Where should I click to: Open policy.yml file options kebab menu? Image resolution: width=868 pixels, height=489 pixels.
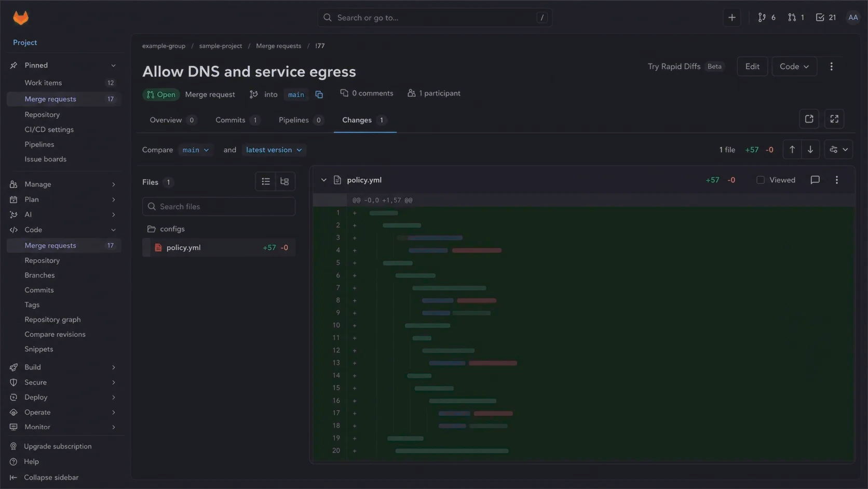(836, 180)
